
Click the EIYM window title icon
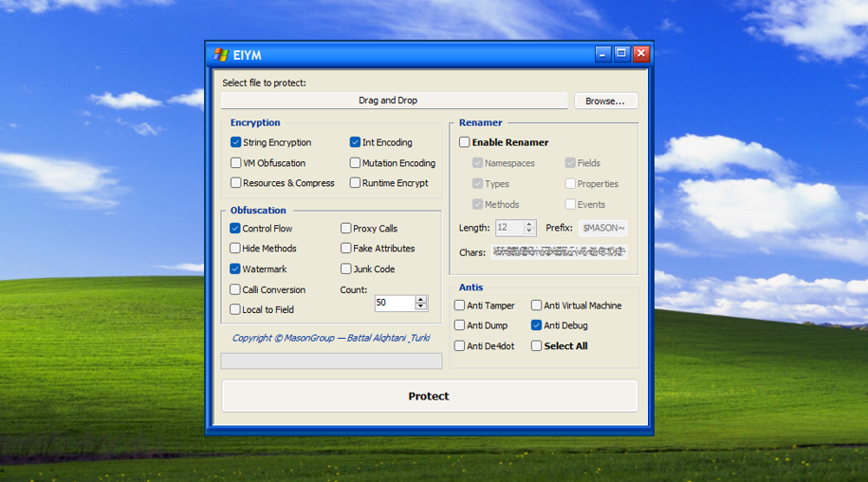221,54
